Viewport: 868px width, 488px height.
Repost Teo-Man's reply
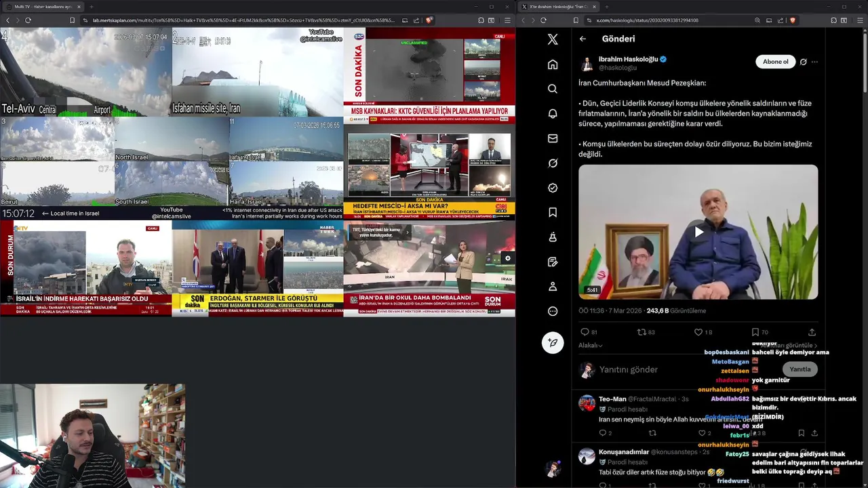(652, 432)
